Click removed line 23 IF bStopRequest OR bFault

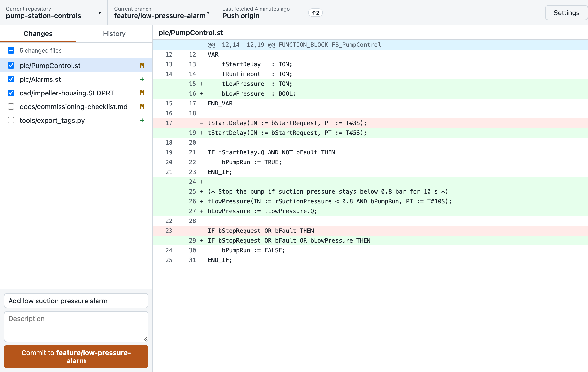pos(370,231)
